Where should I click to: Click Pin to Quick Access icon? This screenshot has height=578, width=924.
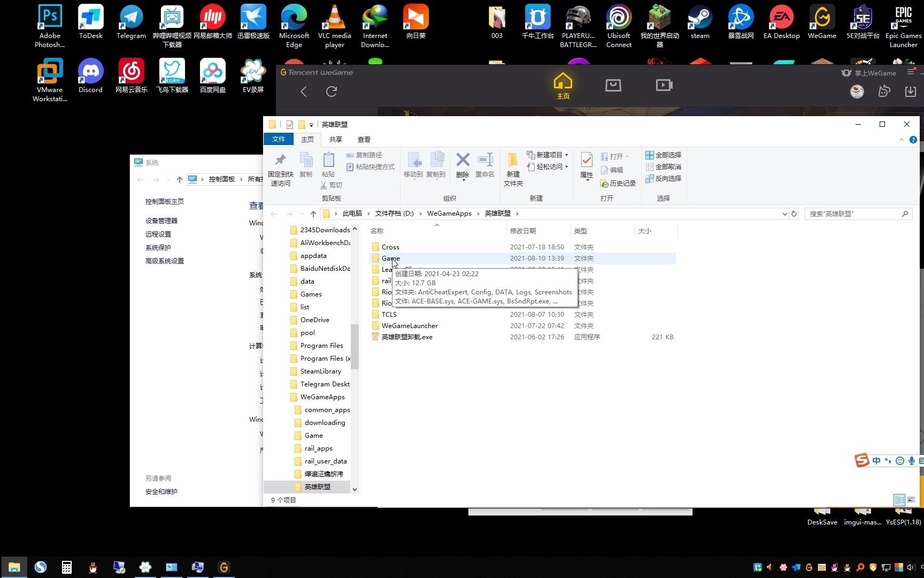pos(281,169)
